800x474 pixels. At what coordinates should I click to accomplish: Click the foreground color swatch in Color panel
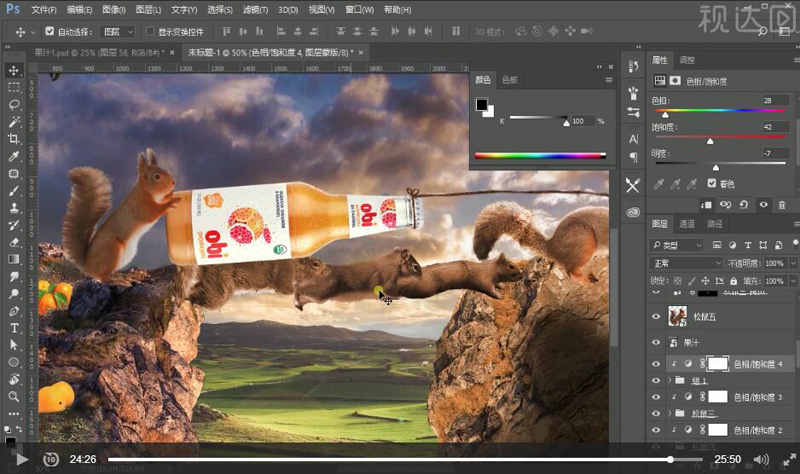tap(482, 105)
